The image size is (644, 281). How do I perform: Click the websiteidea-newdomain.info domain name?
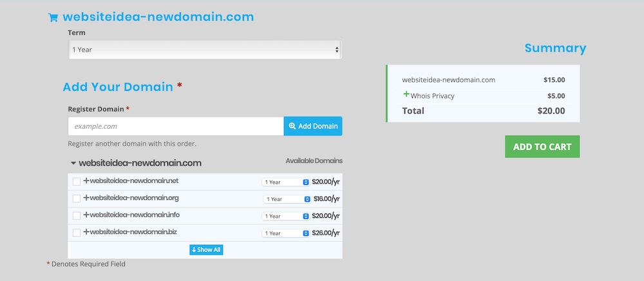(x=135, y=215)
